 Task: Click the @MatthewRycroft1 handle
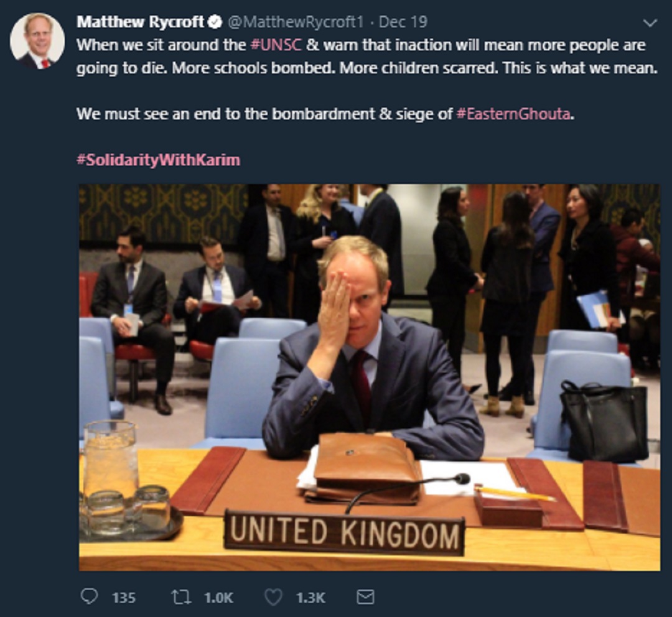pos(295,22)
